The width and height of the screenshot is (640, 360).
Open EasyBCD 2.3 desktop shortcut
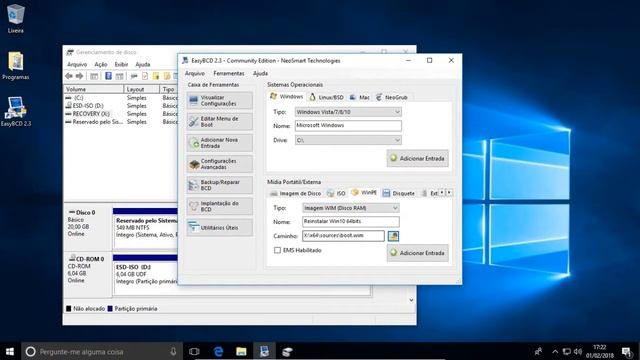[x=16, y=111]
